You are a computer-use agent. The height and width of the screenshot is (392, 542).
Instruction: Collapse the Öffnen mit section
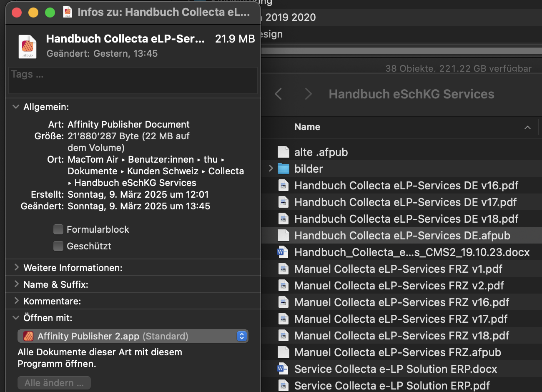point(16,318)
